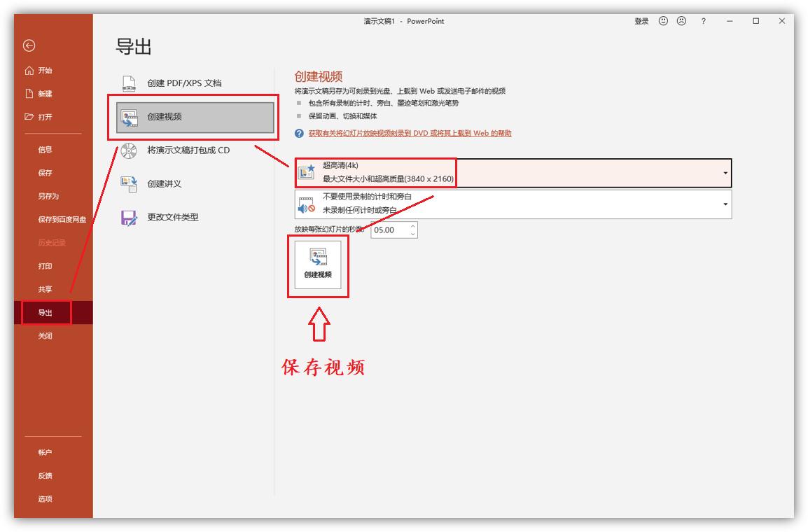The image size is (808, 532).
Task: Open 选项 settings
Action: click(45, 499)
